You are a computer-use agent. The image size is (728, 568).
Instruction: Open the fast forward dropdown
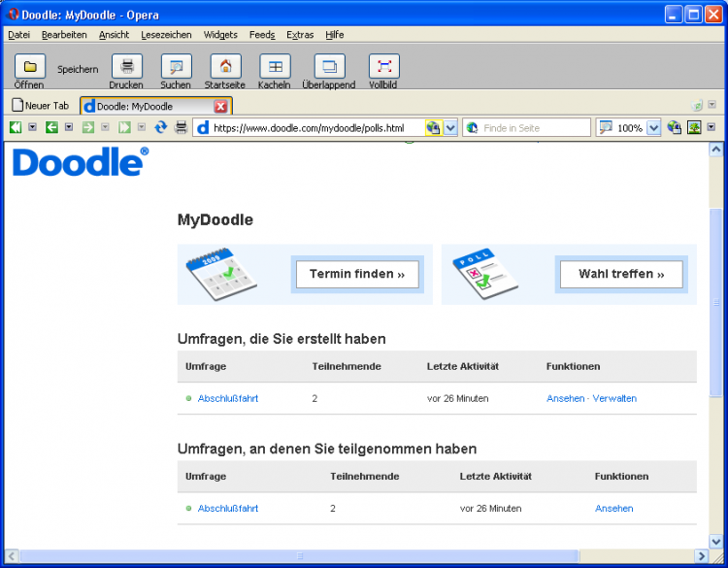(142, 127)
